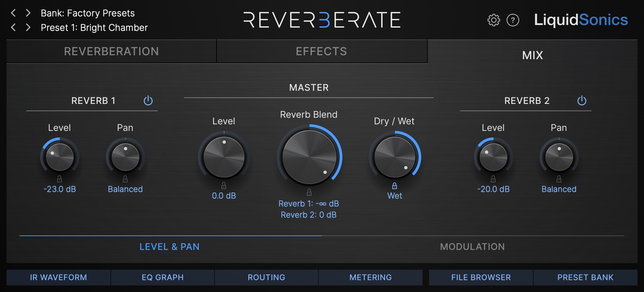Open the Metering panel
The image size is (644, 292).
tap(371, 277)
